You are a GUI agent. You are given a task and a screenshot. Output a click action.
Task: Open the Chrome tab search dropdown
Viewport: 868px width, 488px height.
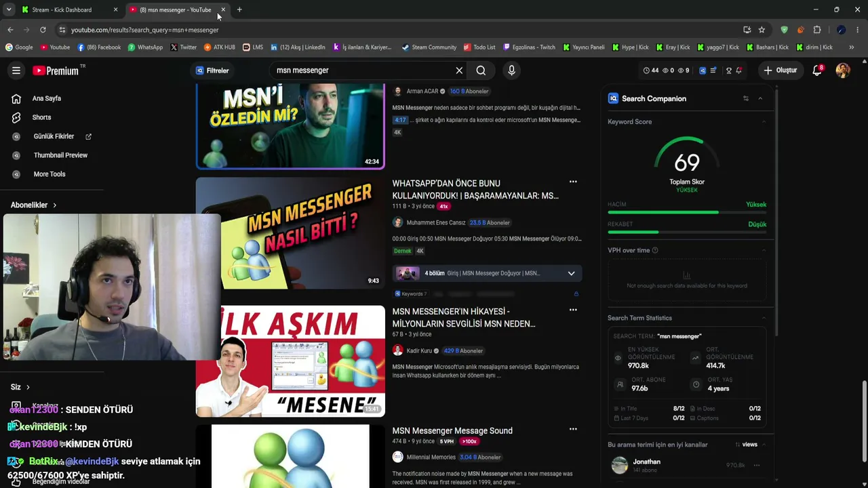(x=9, y=9)
